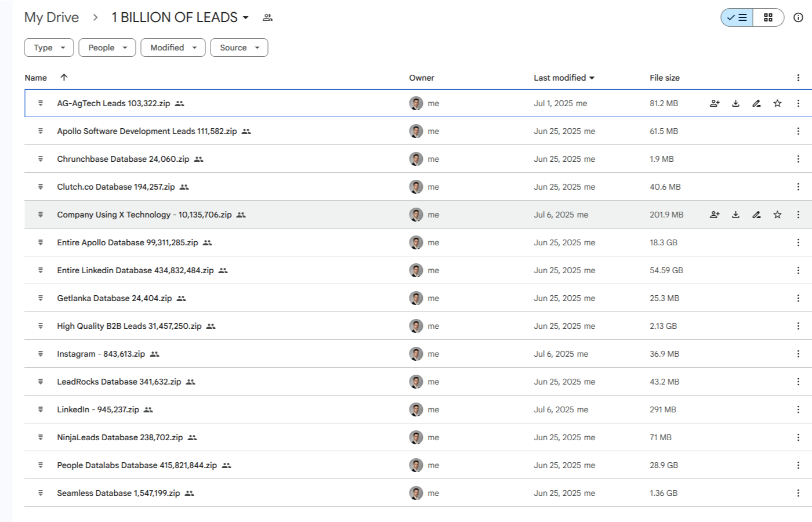Open the Source filter dropdown
812x522 pixels.
point(239,48)
